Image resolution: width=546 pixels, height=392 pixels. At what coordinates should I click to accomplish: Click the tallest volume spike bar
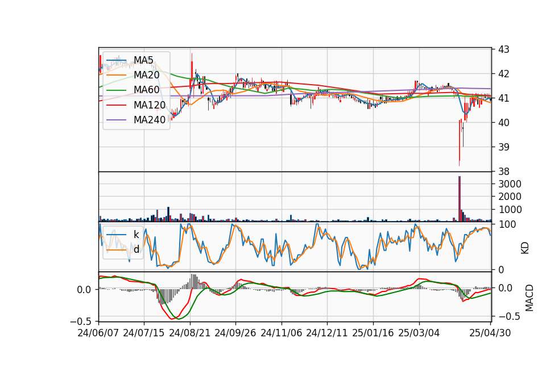tap(460, 199)
